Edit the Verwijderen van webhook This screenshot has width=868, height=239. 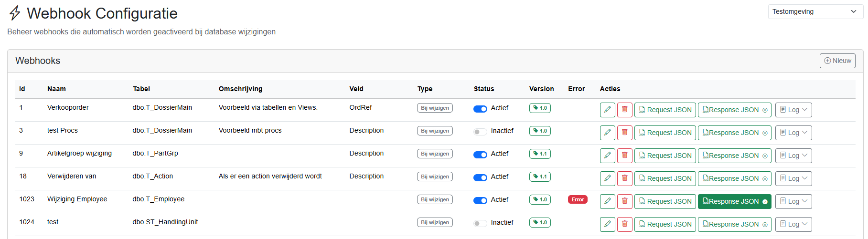[x=607, y=178]
